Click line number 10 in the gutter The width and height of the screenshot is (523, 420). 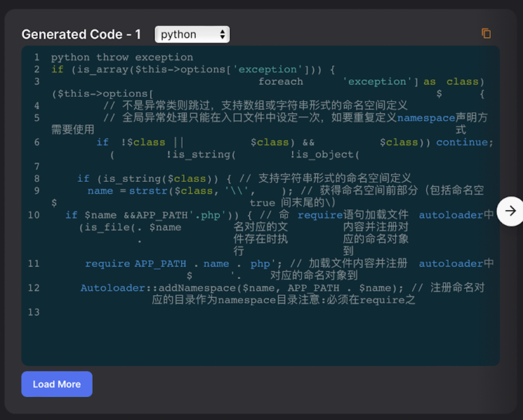point(34,215)
